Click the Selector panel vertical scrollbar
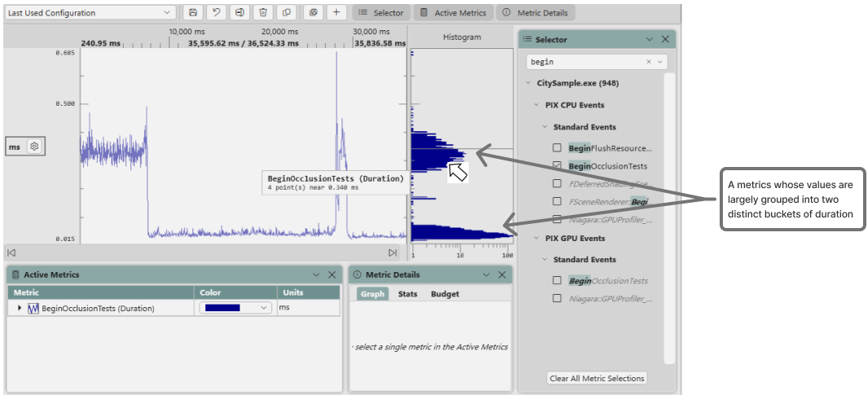This screenshot has height=395, width=868. click(669, 218)
